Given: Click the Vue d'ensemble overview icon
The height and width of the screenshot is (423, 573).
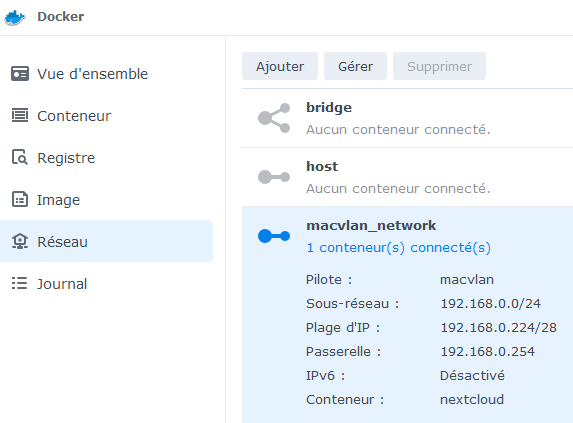Looking at the screenshot, I should click(x=20, y=74).
